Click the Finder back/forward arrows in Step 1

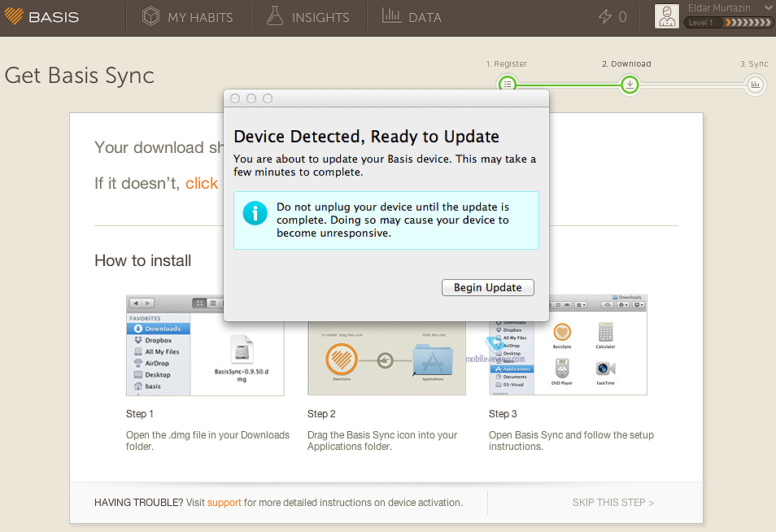pos(142,303)
